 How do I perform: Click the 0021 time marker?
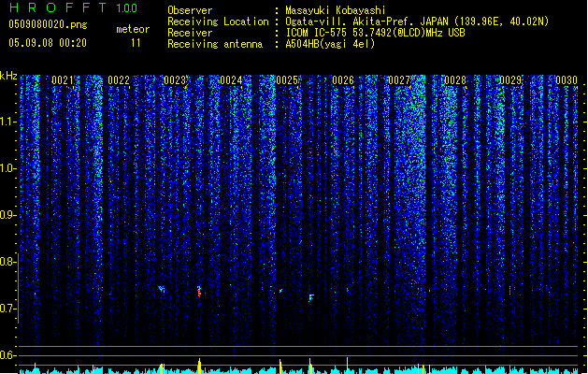63,80
